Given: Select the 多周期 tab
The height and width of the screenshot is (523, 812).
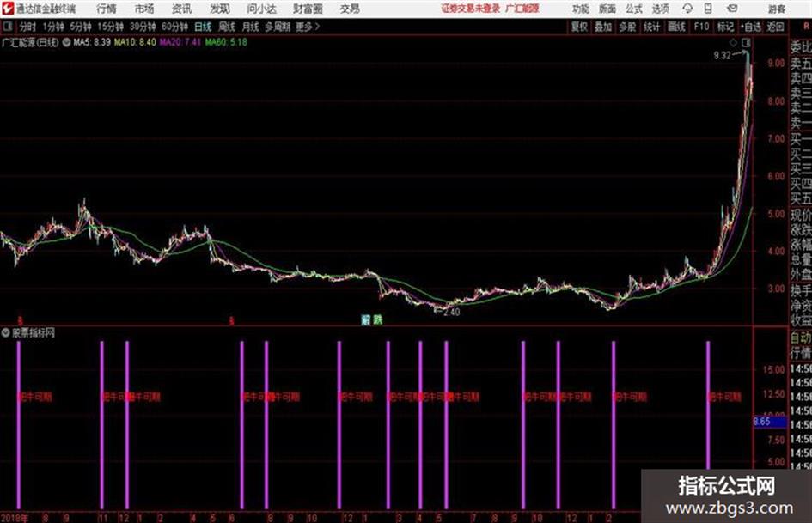Looking at the screenshot, I should point(278,27).
